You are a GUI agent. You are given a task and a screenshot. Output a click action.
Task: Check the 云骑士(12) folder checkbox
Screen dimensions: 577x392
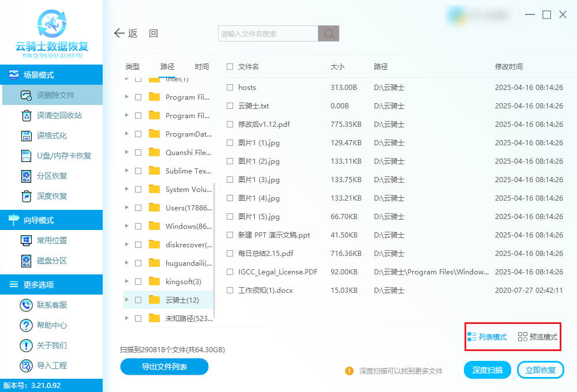[138, 300]
